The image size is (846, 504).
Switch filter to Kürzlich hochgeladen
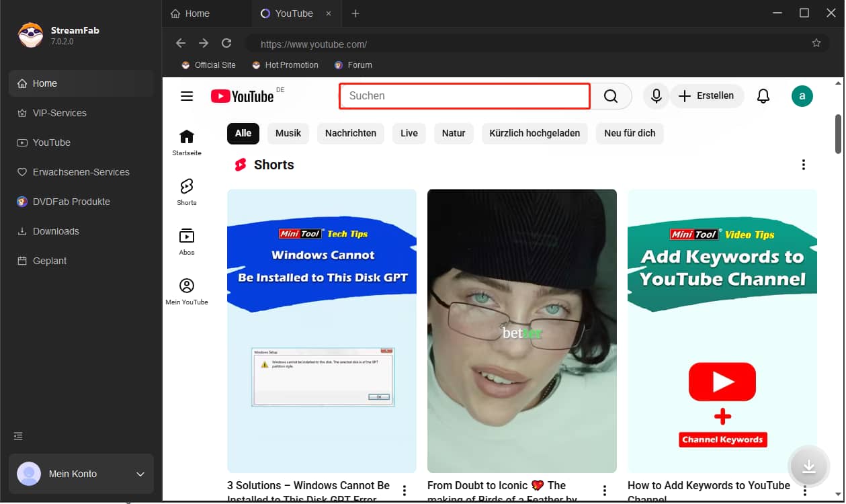(x=534, y=133)
